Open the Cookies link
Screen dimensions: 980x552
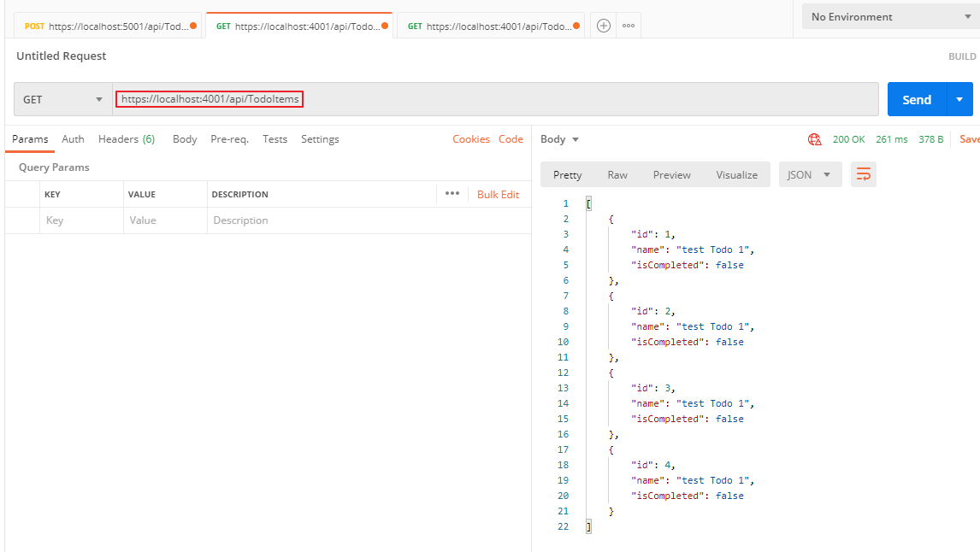click(x=471, y=139)
